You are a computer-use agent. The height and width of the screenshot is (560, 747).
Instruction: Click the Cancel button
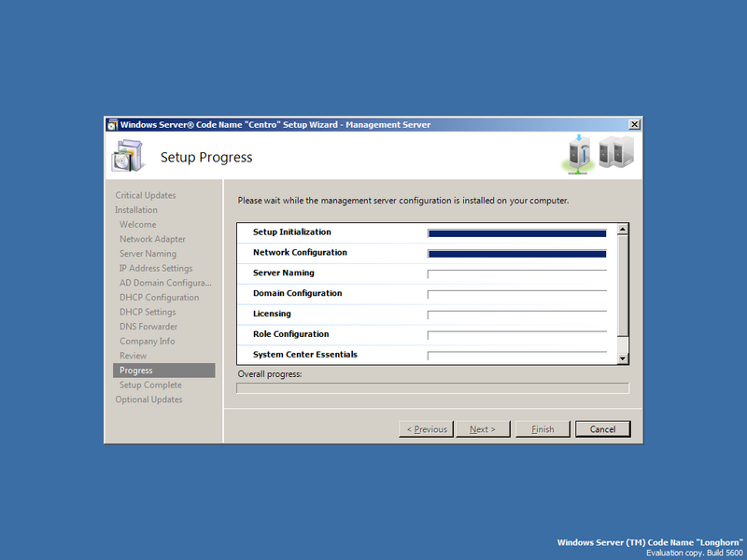[602, 428]
